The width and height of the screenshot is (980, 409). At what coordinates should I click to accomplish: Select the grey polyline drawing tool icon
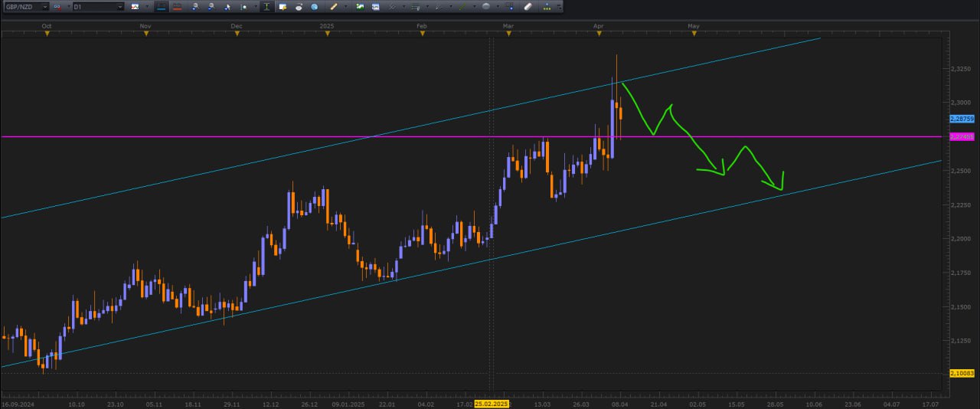point(439,7)
